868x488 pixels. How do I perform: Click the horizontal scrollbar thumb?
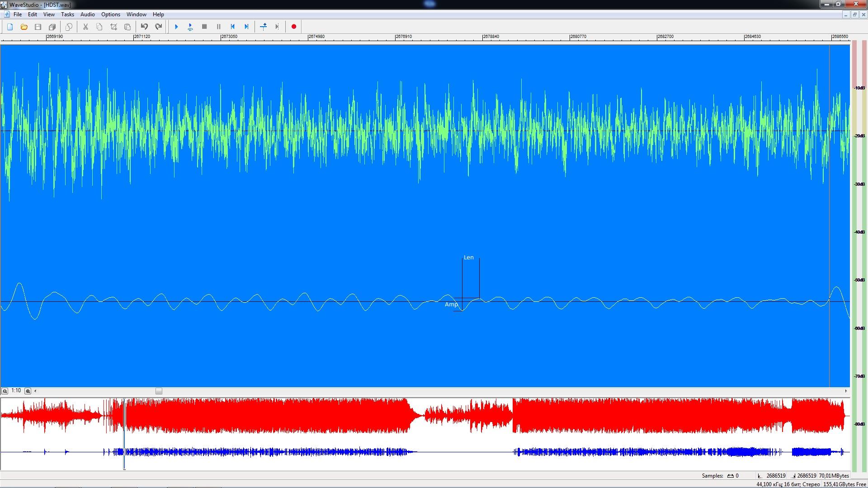coord(159,391)
